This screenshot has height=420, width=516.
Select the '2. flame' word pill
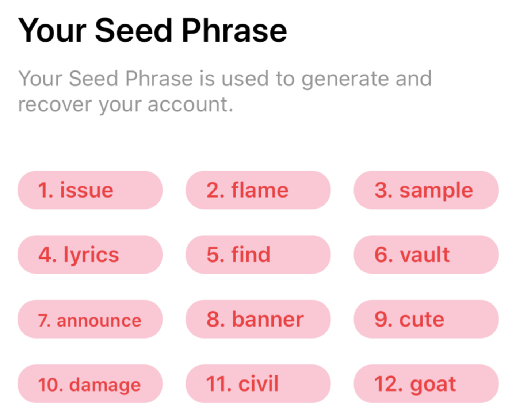coord(258,190)
